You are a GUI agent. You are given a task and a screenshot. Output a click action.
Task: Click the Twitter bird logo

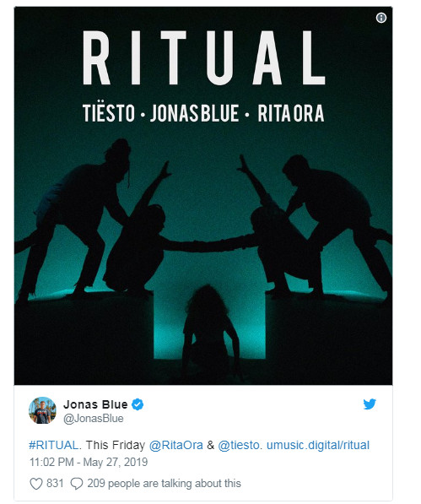[370, 404]
